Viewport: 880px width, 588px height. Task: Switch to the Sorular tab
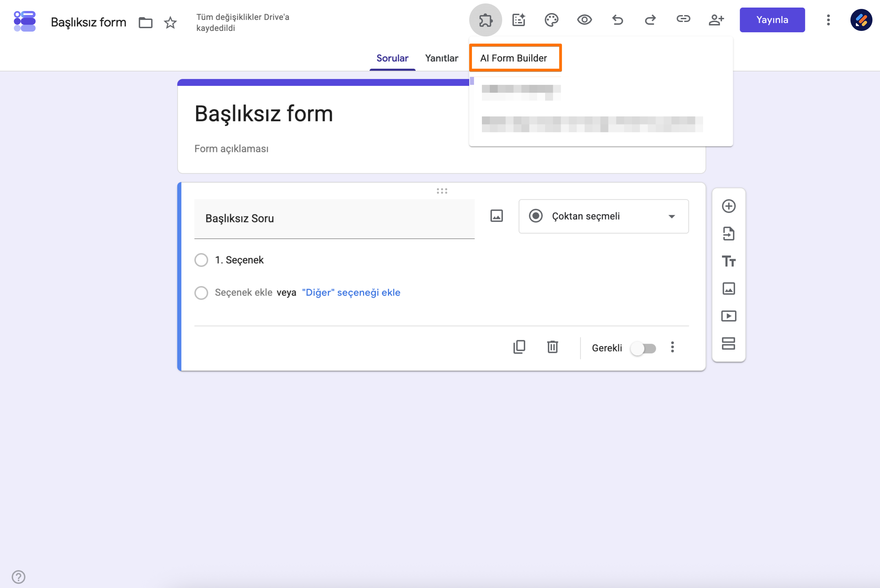(x=392, y=58)
